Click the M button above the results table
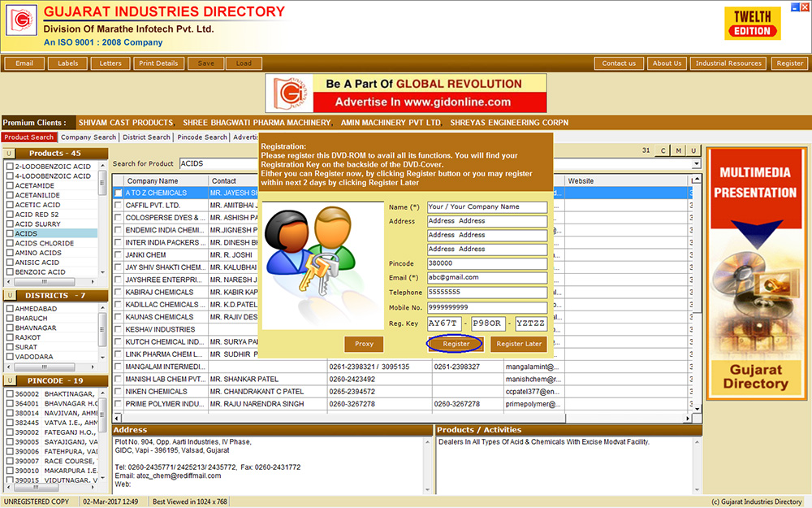This screenshot has width=812, height=508. 678,151
